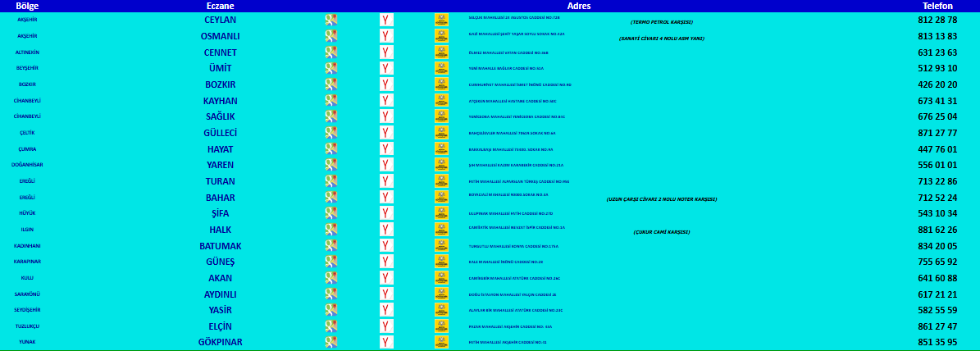
Task: Open Google Maps icon for HALK pharmacy
Action: [x=331, y=229]
